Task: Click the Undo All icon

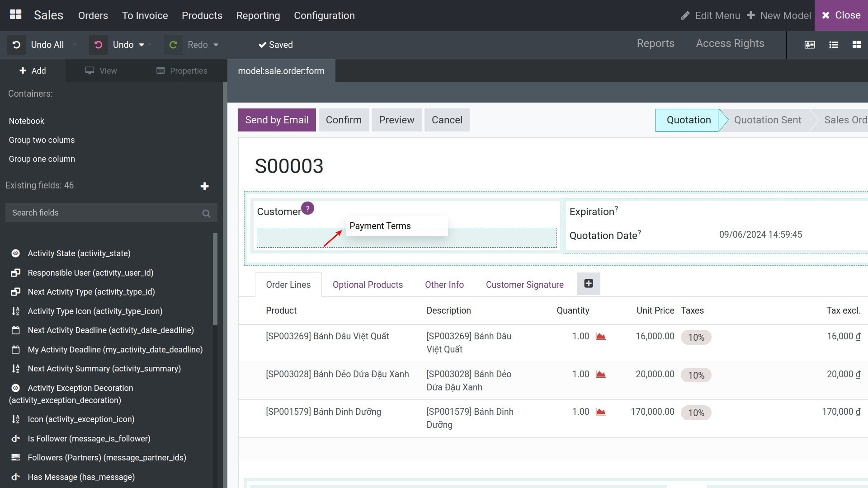Action: click(16, 45)
